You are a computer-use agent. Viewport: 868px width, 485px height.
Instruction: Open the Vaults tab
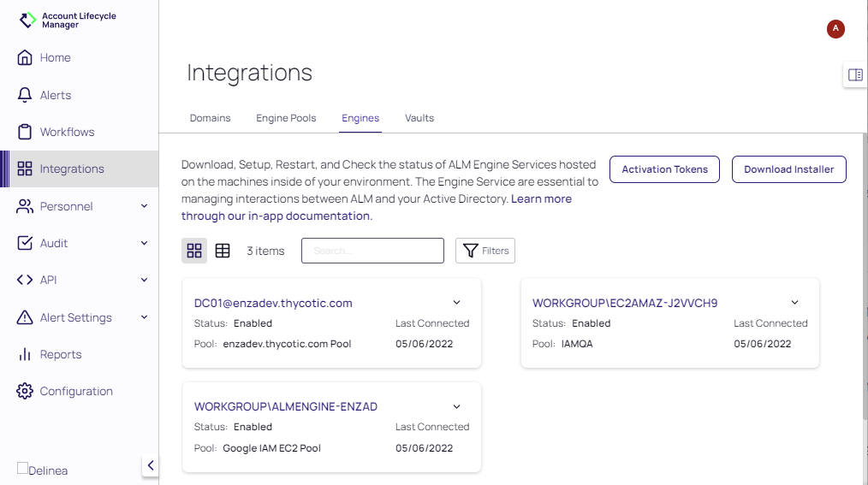coord(419,118)
